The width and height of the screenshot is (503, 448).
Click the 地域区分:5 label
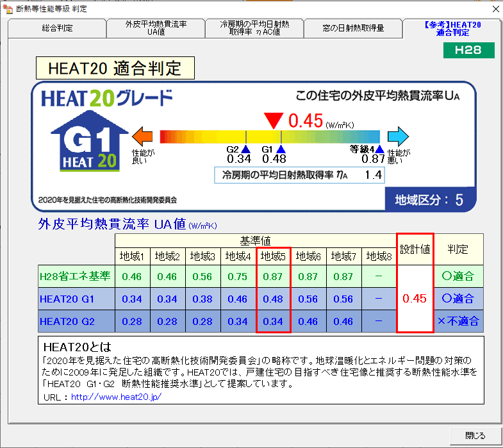429,200
